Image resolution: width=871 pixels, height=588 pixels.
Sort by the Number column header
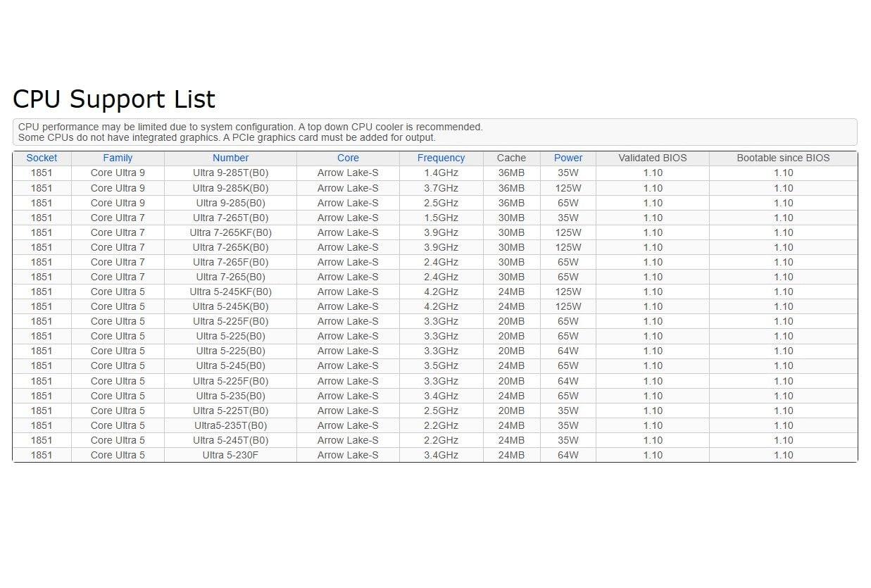click(230, 158)
